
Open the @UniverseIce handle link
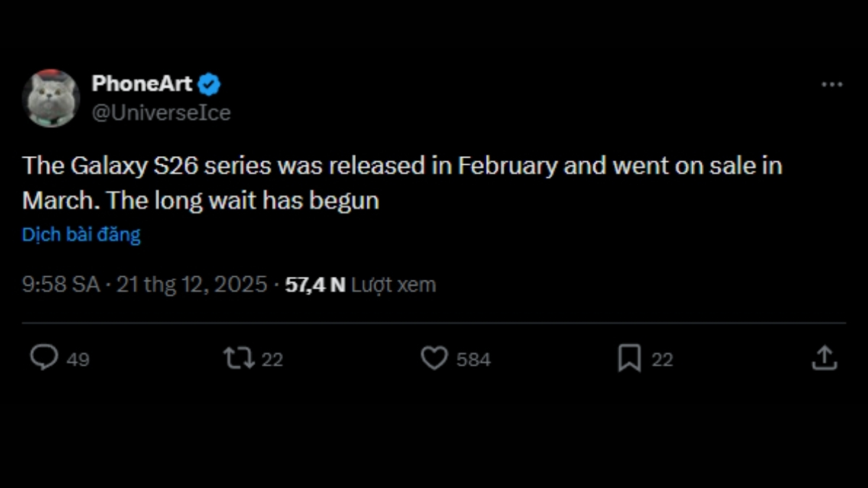[161, 113]
